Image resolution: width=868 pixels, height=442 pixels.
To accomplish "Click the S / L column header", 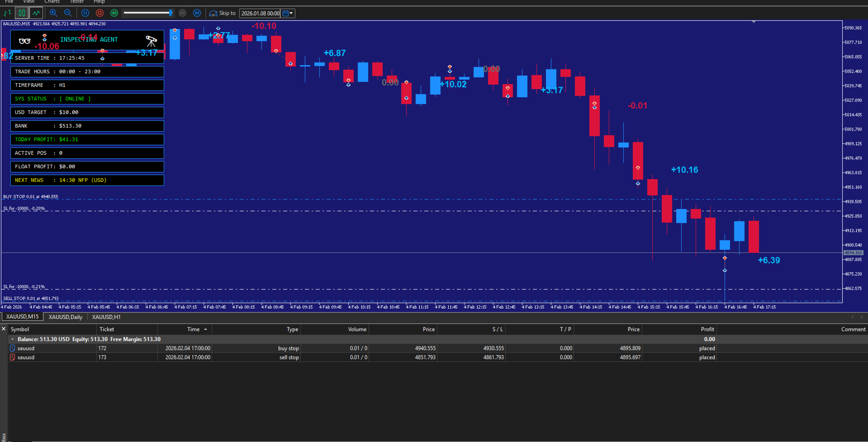I will point(471,329).
